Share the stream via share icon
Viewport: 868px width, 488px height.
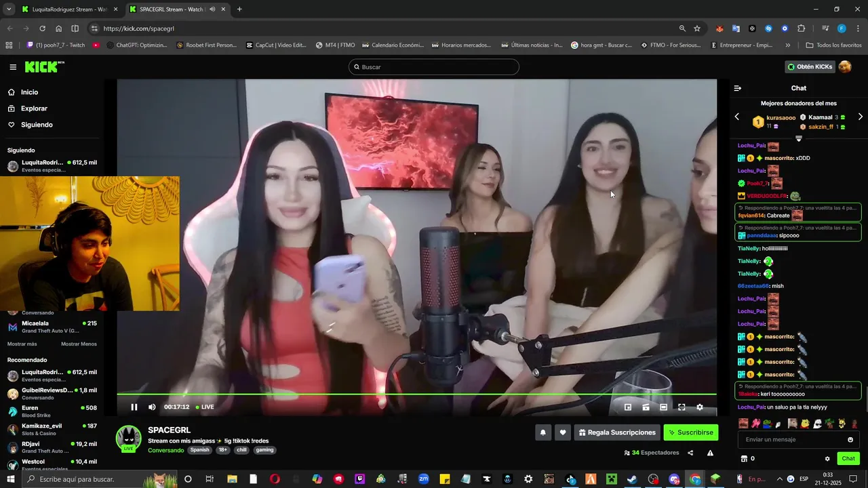coord(690,453)
